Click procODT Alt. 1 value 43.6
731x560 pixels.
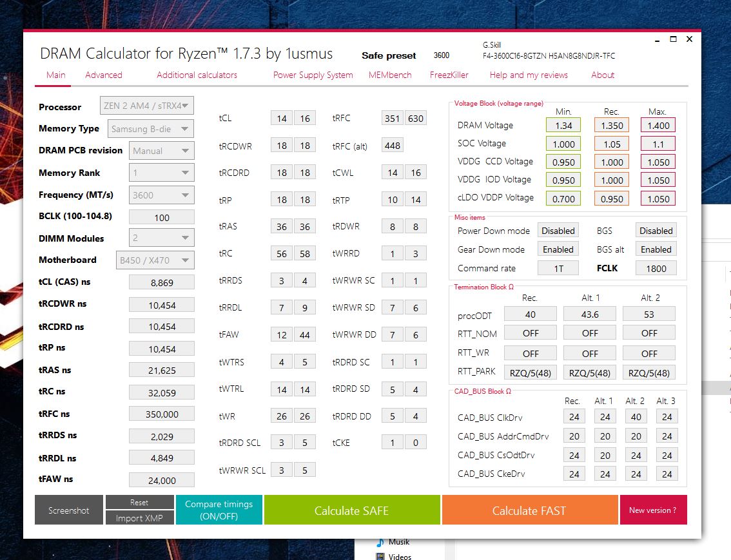click(x=590, y=314)
